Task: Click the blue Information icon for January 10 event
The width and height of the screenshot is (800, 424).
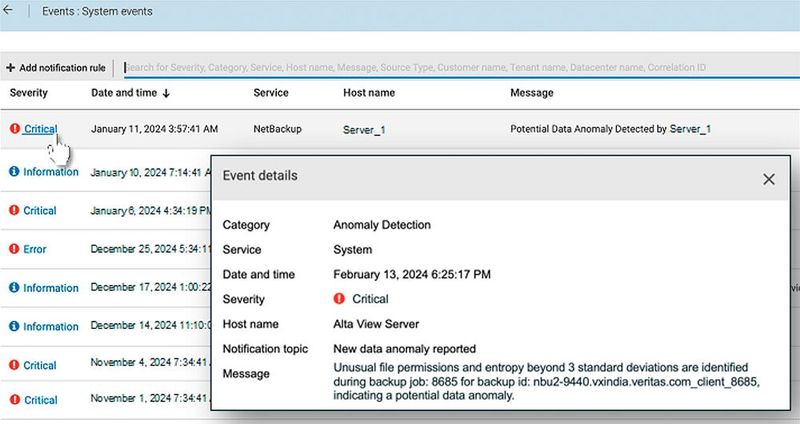Action: tap(14, 172)
